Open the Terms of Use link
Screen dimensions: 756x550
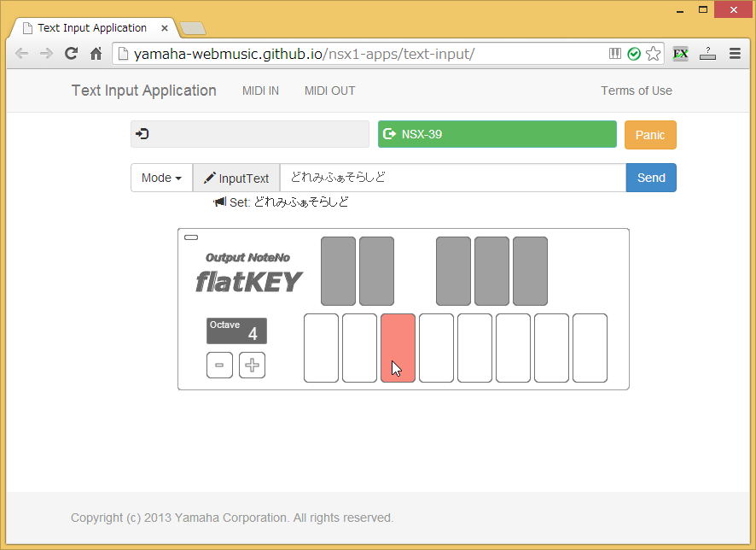(x=636, y=91)
